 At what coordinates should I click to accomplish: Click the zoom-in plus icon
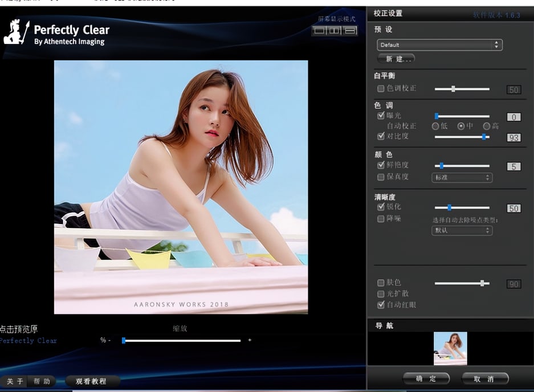(x=250, y=340)
